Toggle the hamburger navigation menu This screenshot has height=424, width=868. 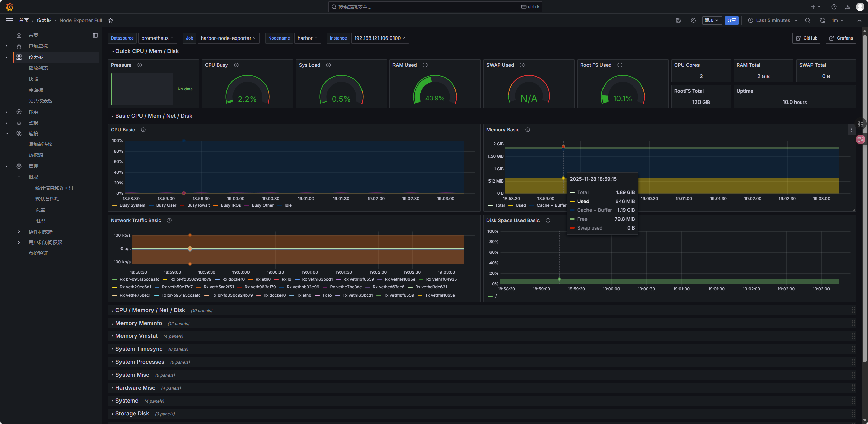(10, 20)
